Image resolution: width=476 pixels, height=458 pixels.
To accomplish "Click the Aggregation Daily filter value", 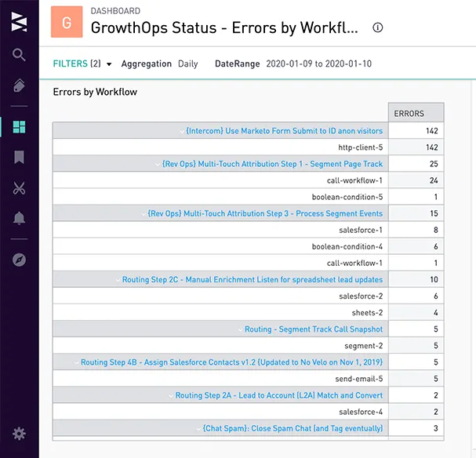I will 187,64.
